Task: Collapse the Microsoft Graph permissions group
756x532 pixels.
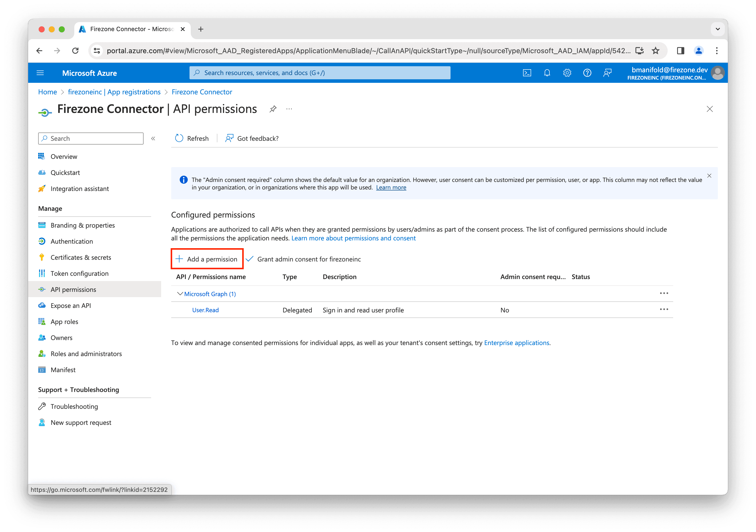Action: point(180,294)
